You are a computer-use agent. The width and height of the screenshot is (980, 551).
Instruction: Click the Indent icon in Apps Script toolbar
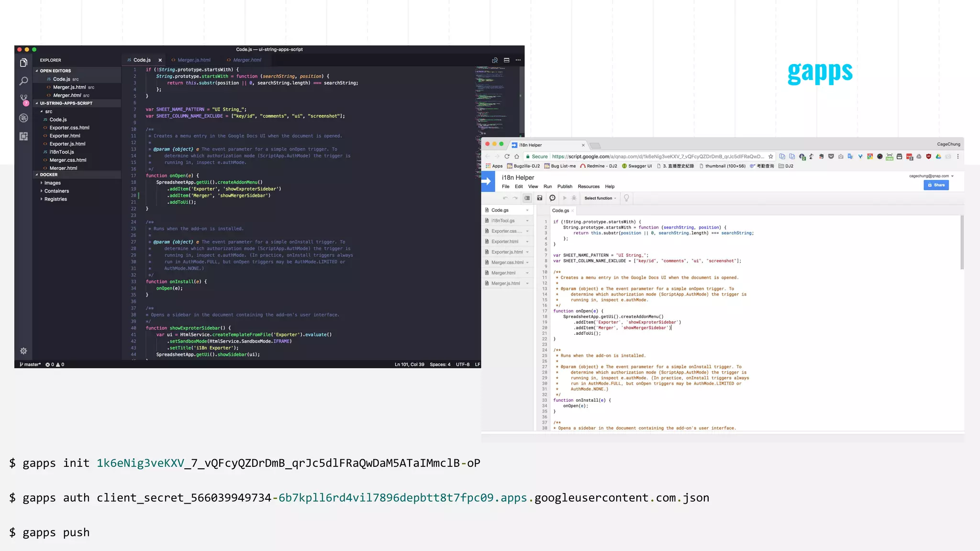tap(527, 198)
